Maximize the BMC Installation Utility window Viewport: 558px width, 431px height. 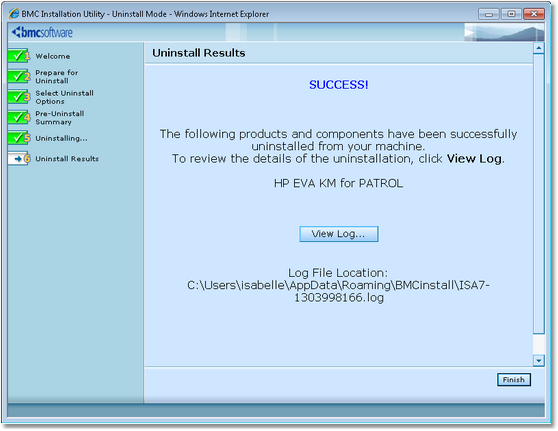(x=511, y=14)
